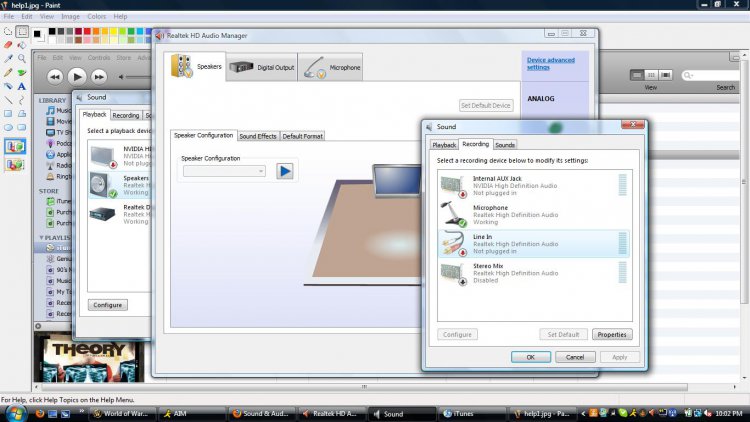750x422 pixels.
Task: Select the Curve tool in Paint
Action: click(22, 100)
